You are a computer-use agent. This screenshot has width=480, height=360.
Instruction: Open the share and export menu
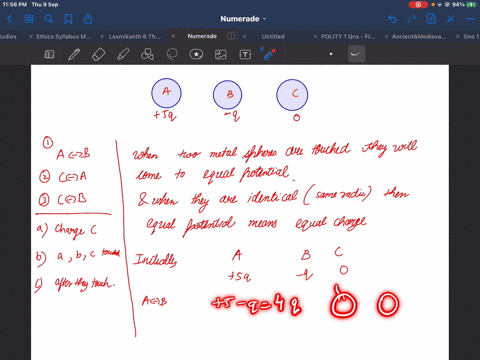88,19
